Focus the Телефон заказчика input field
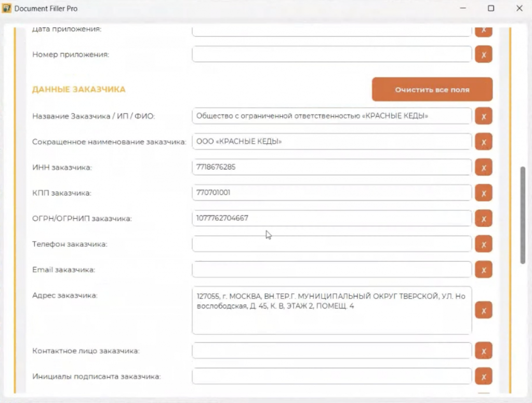The height and width of the screenshot is (403, 532). tap(331, 244)
